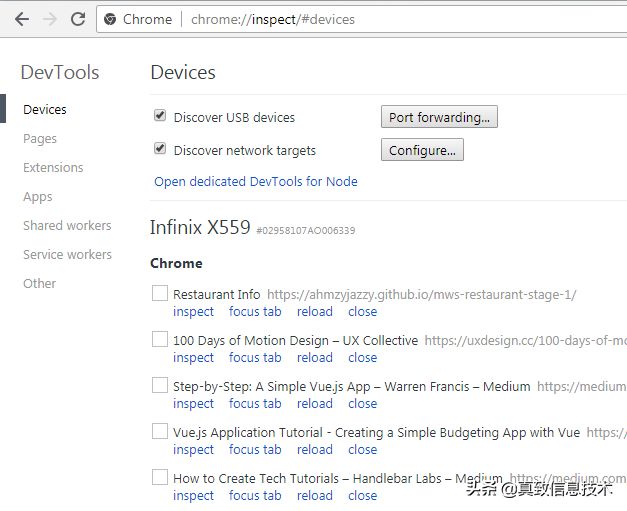Screen dimensions: 627x511
Task: Inspect the How to Create Tech Tutorials tab
Action: click(x=194, y=496)
